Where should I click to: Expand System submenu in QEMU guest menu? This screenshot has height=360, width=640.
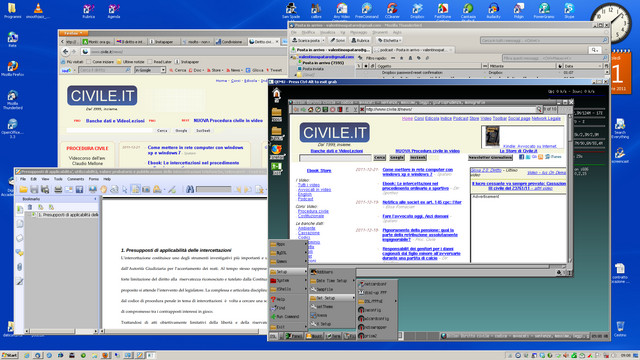pyautogui.click(x=288, y=280)
